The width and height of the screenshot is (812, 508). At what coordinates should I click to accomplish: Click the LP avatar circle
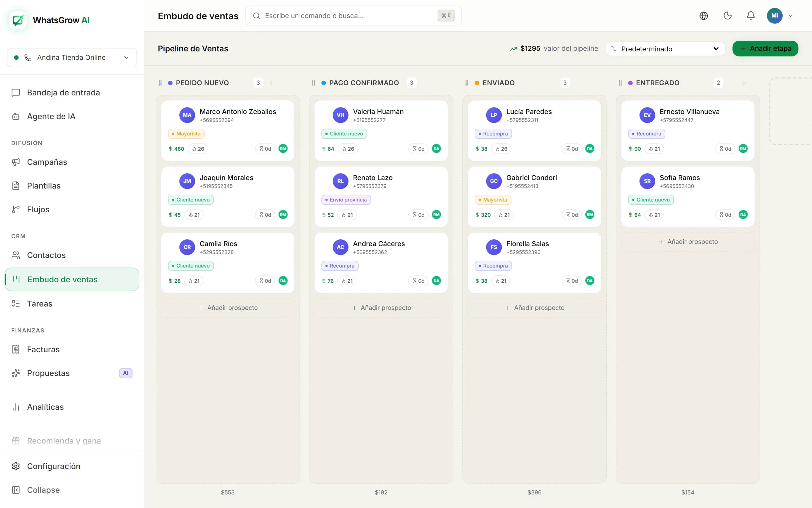[x=494, y=115]
